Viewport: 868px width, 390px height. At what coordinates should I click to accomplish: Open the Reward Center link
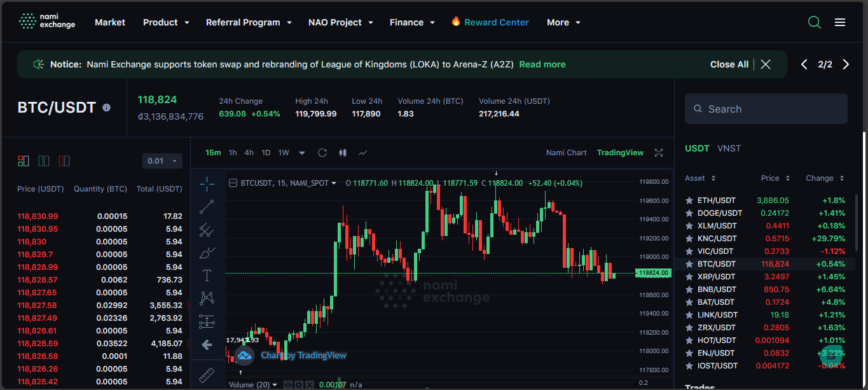coord(490,22)
